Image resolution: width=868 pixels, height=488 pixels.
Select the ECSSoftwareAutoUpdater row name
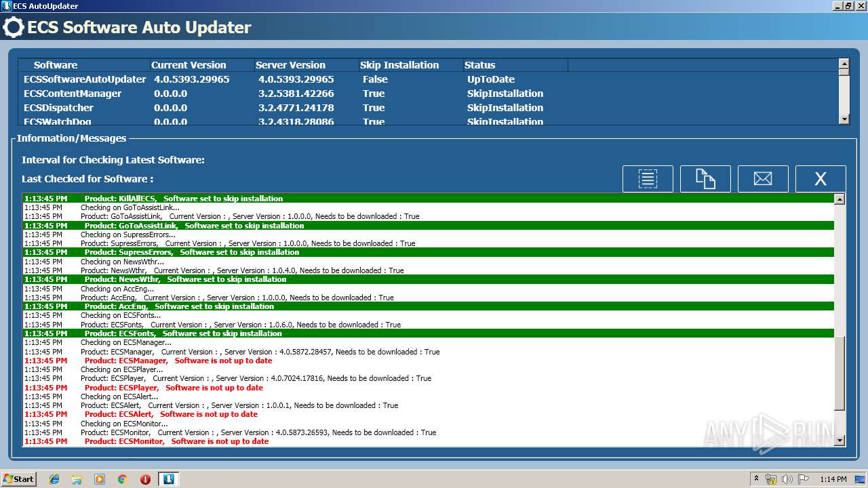click(85, 79)
